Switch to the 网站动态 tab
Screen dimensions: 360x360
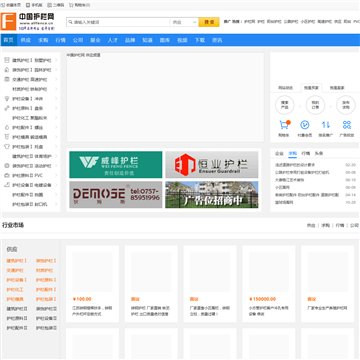click(285, 88)
